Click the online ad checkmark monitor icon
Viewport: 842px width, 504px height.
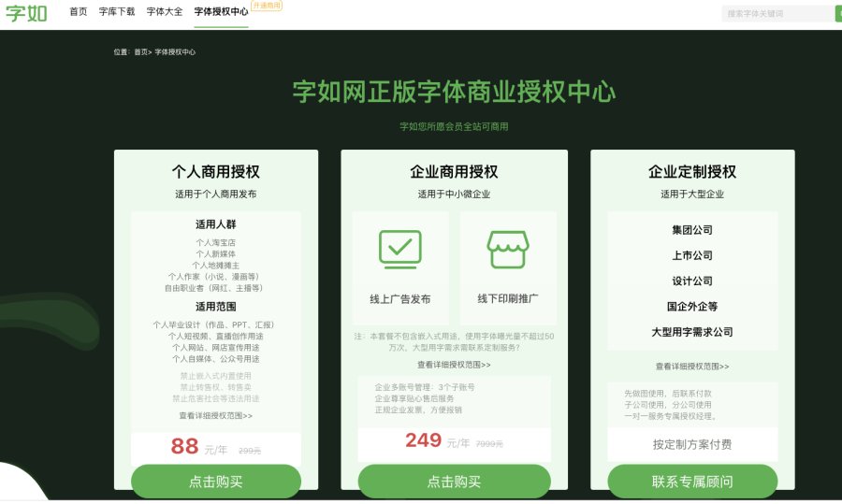[400, 250]
